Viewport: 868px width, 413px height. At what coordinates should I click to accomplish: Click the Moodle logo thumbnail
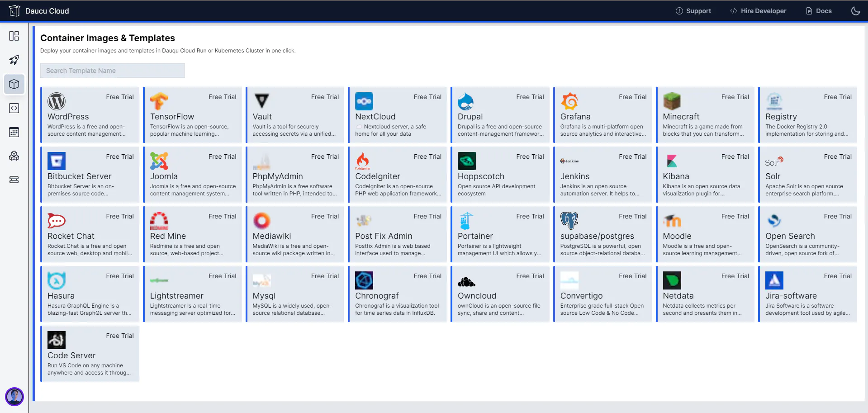[672, 221]
